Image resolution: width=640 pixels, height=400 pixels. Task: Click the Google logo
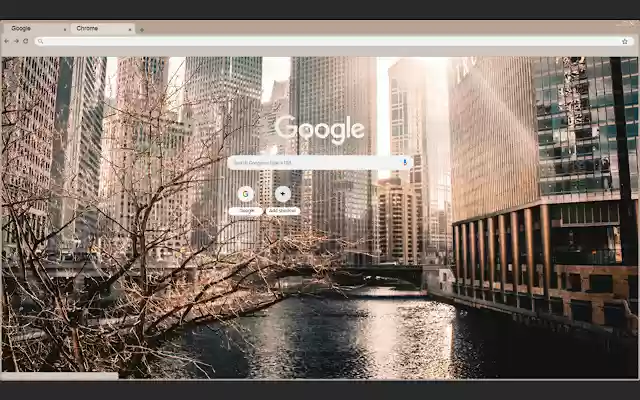point(320,129)
